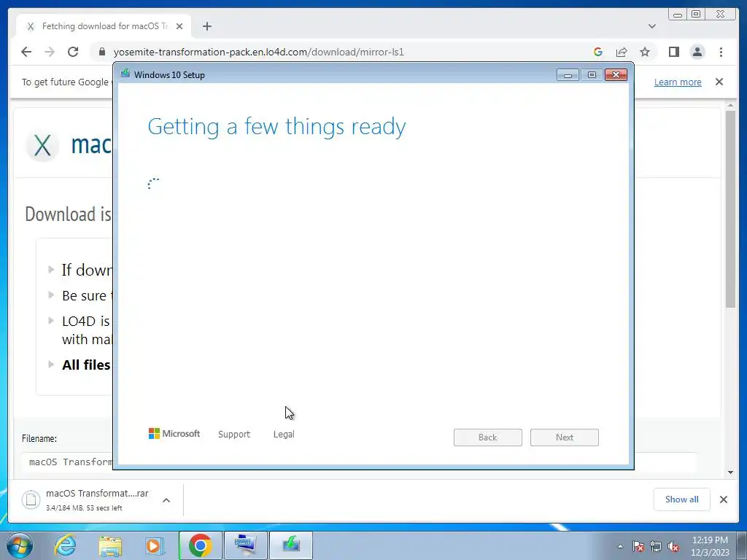
Task: Open the taskbar clock and date
Action: click(710, 546)
